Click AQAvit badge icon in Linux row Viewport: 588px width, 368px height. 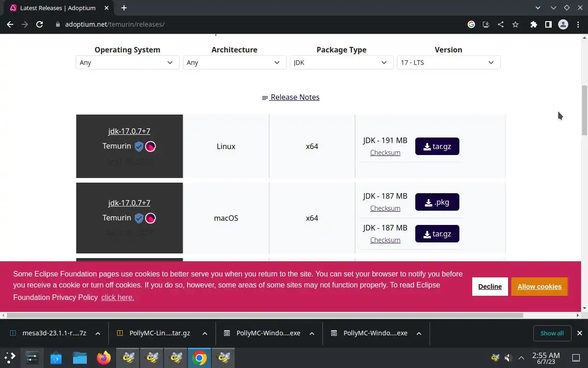pyautogui.click(x=150, y=146)
